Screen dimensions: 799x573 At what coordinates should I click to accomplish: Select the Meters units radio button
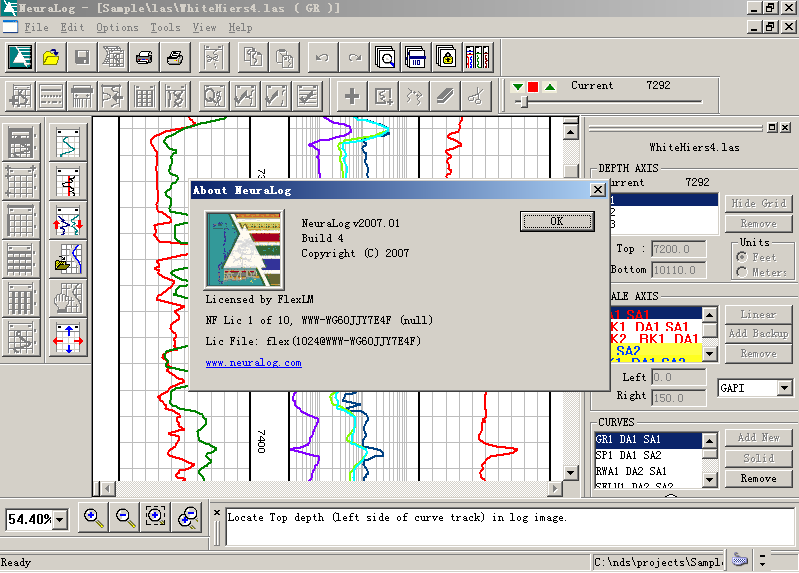(742, 272)
